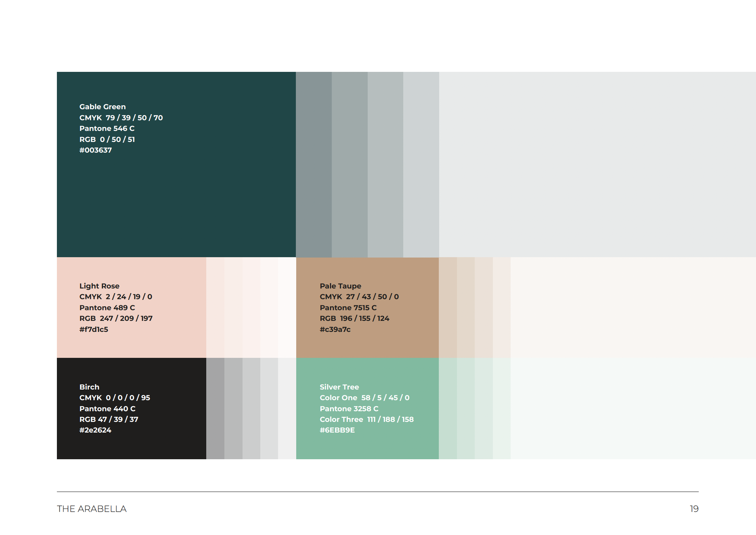
Task: Select the lightest wide Gable Green tint
Action: [597, 164]
